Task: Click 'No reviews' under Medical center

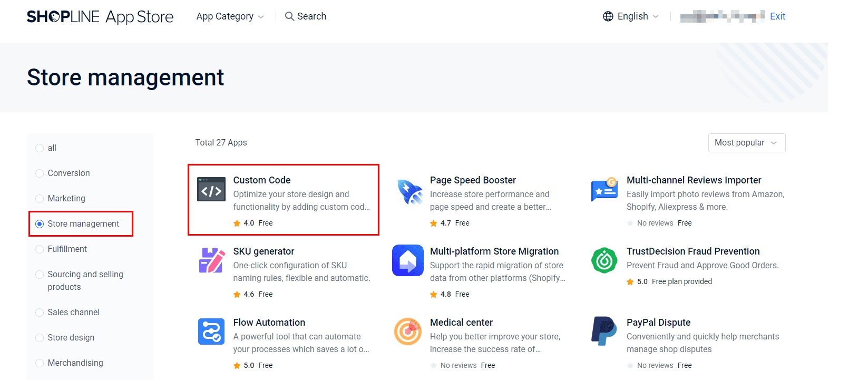Action: (459, 366)
